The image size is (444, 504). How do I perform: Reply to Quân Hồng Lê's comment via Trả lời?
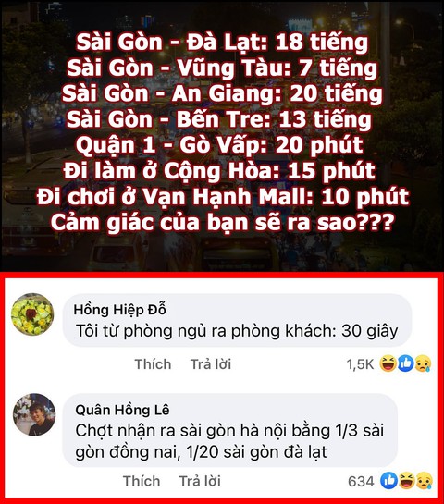click(x=200, y=481)
